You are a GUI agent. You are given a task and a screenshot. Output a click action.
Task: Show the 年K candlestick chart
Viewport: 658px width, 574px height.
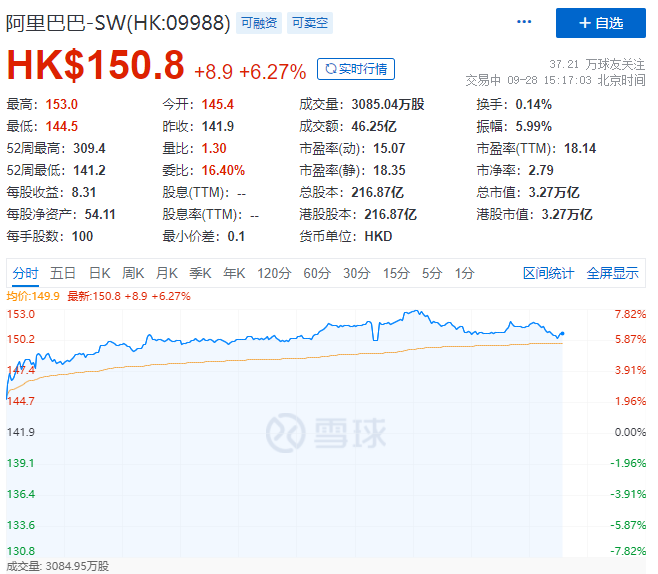(x=234, y=273)
